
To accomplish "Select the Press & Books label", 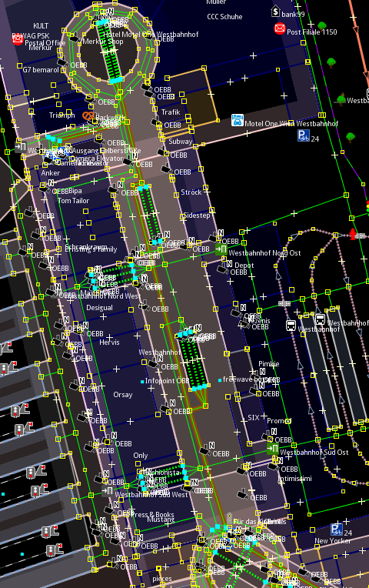I will 153,514.
